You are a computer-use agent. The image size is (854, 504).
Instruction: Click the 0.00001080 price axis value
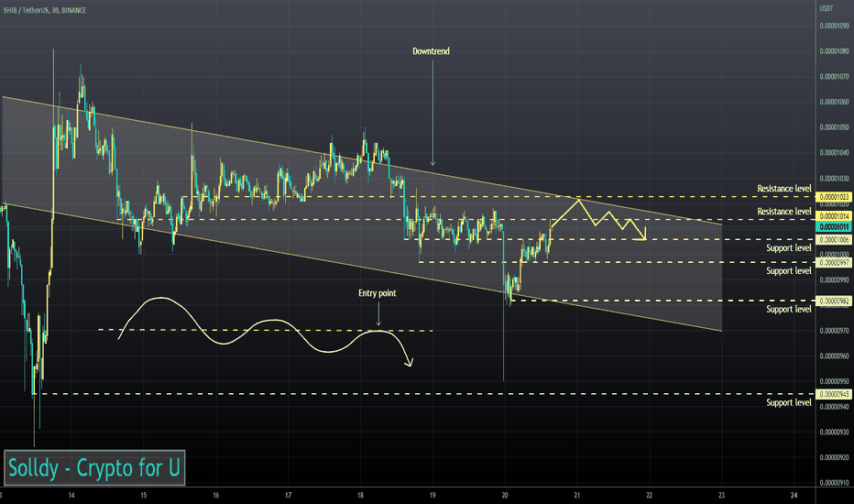[834, 51]
